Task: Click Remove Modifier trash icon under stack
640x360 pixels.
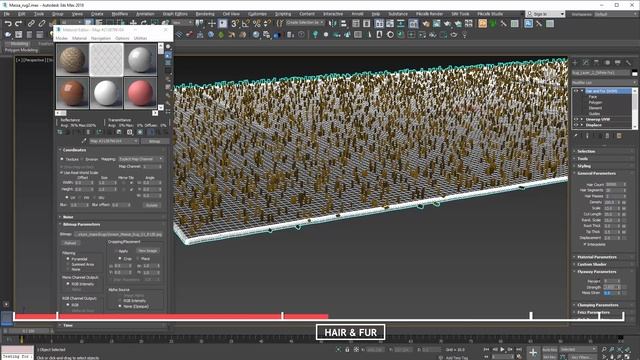Action: click(608, 136)
